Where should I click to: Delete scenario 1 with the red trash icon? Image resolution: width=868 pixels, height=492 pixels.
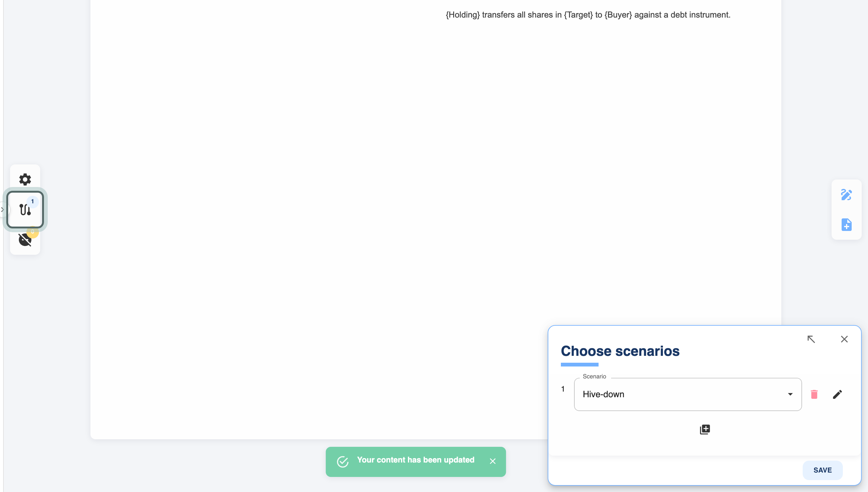814,394
